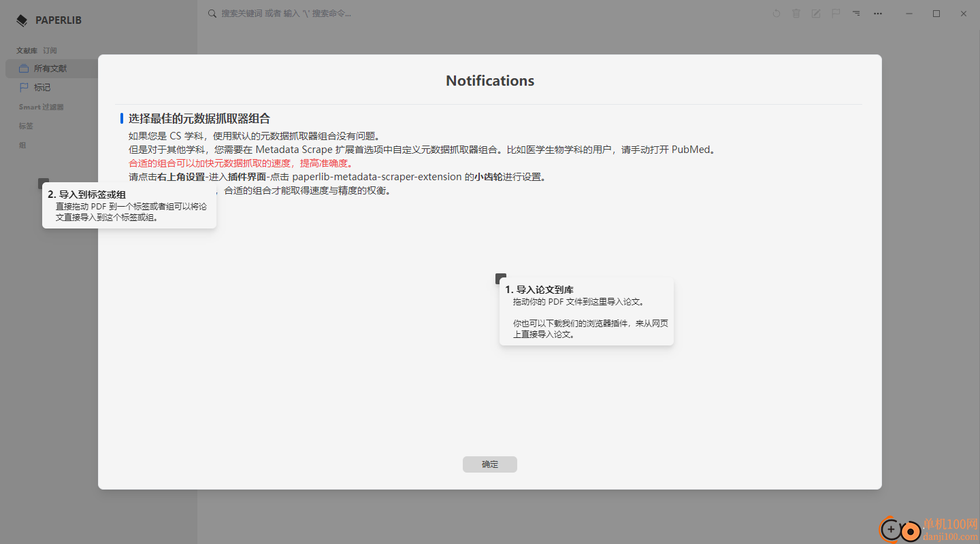This screenshot has width=980, height=544.
Task: Click the Notifications heading
Action: click(x=490, y=81)
